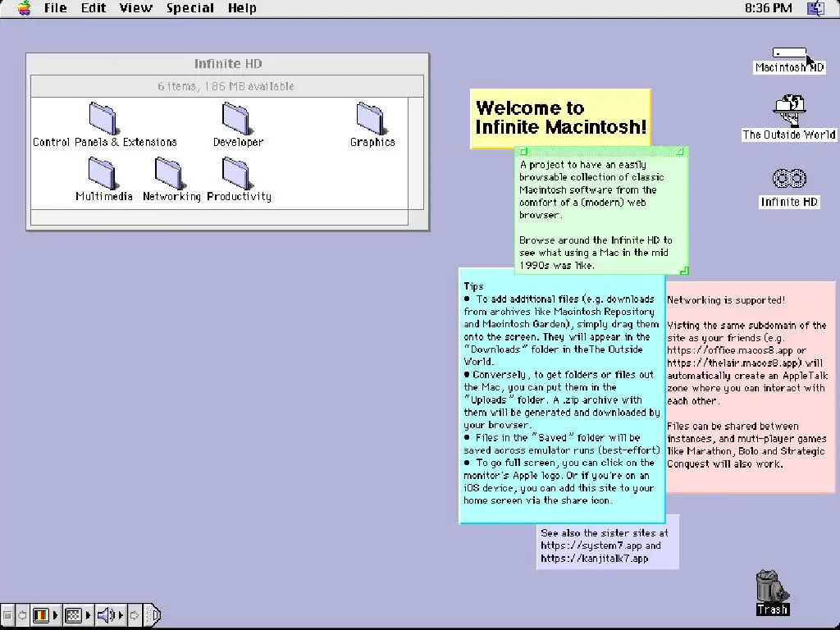Collapse the Control Strip using its end tab
Screen dimensions: 840x630
(x=152, y=615)
